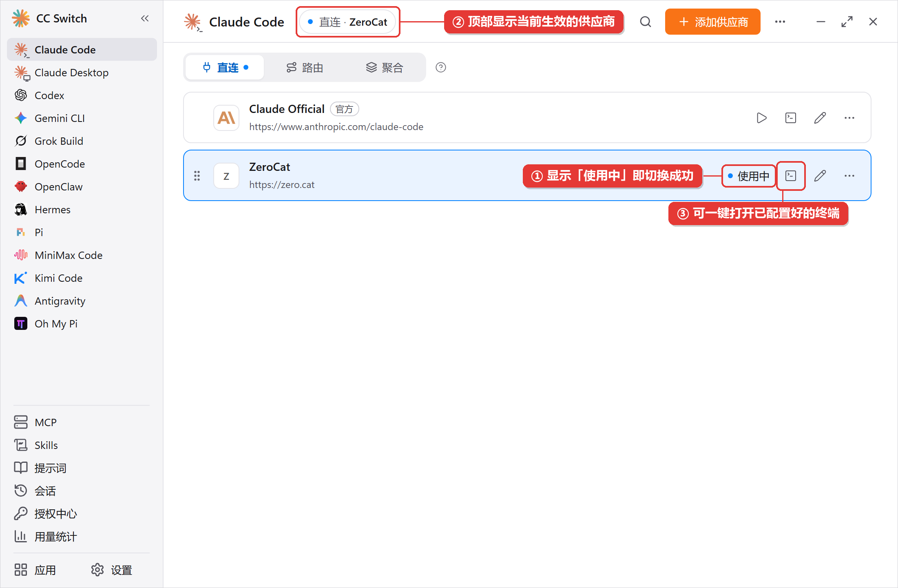Open the header more options menu

[780, 22]
